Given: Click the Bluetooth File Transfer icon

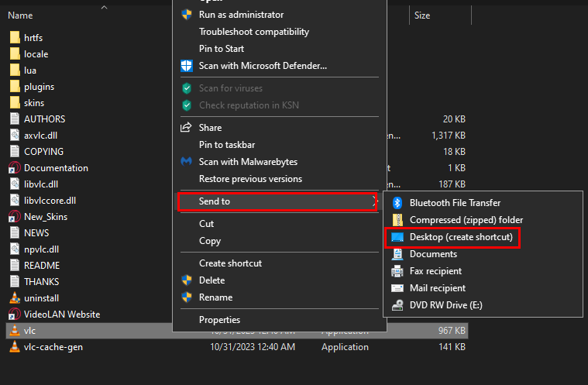Looking at the screenshot, I should [397, 203].
